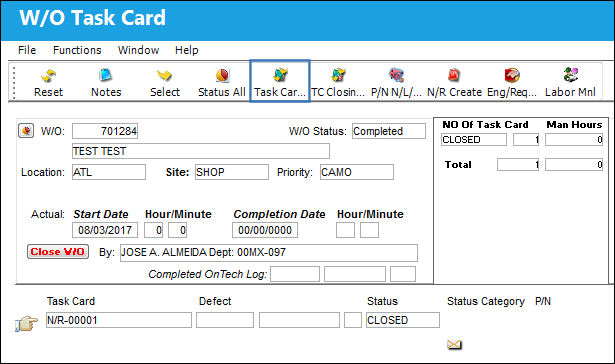Image resolution: width=615 pixels, height=364 pixels.
Task: Click the second Completed OnTech Log field
Action: pyautogui.click(x=355, y=274)
